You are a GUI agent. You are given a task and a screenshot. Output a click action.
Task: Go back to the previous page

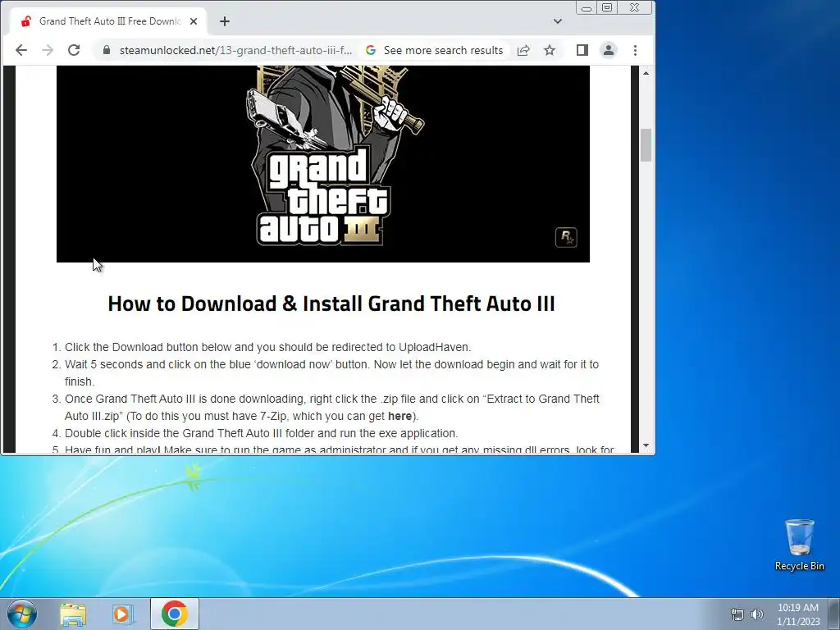coord(21,50)
